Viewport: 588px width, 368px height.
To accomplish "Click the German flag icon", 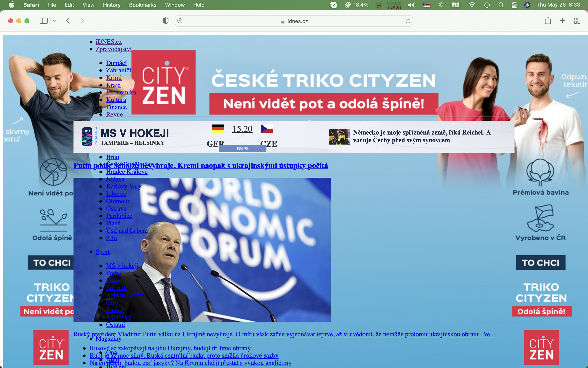I will click(x=218, y=129).
